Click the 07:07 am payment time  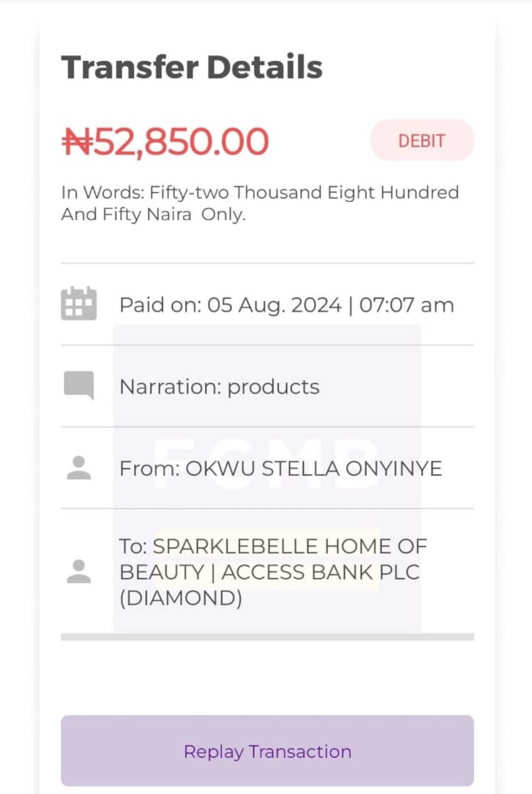click(406, 305)
